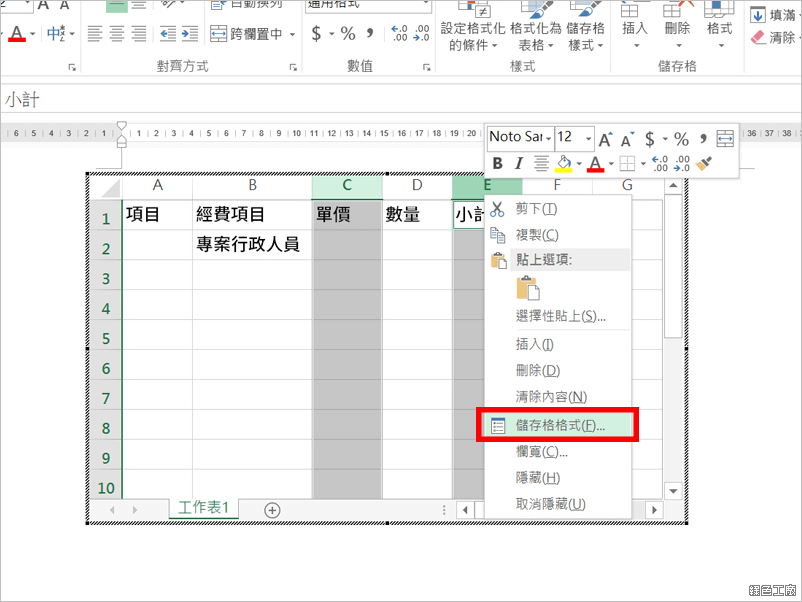Click the 填滿 fill button

(774, 15)
